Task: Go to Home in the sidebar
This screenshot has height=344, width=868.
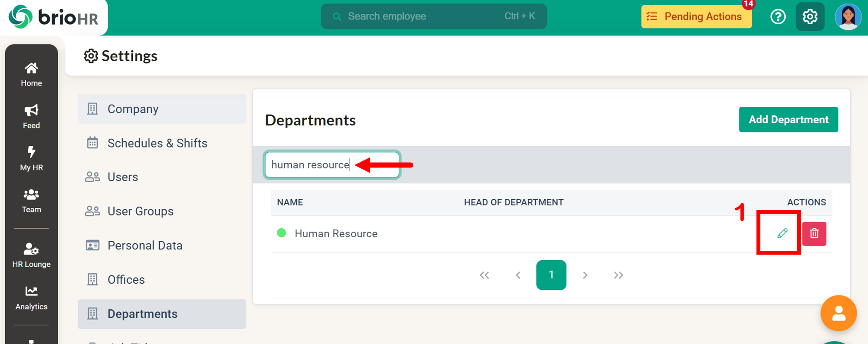Action: 31,74
